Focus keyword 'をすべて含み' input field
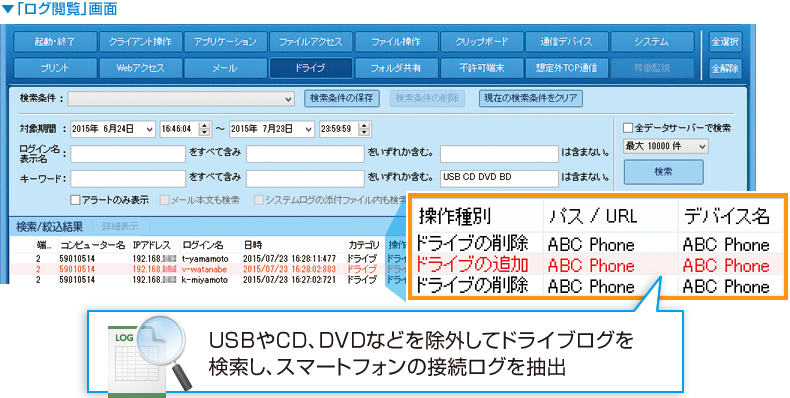 coord(128,178)
